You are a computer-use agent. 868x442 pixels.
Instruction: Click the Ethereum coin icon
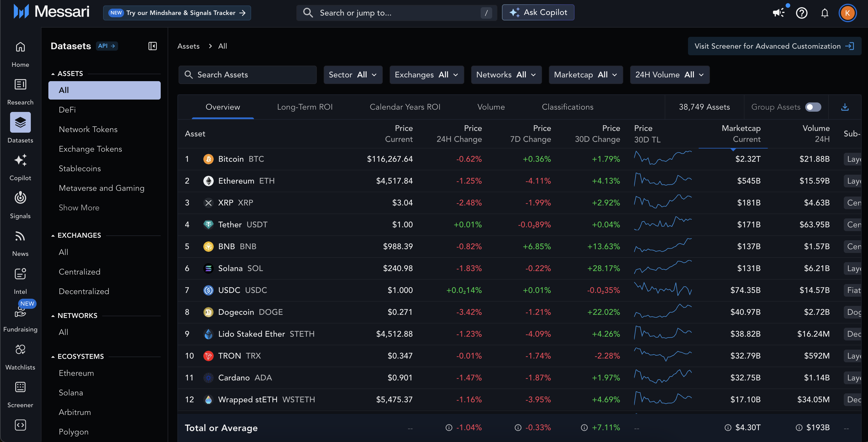click(x=209, y=181)
